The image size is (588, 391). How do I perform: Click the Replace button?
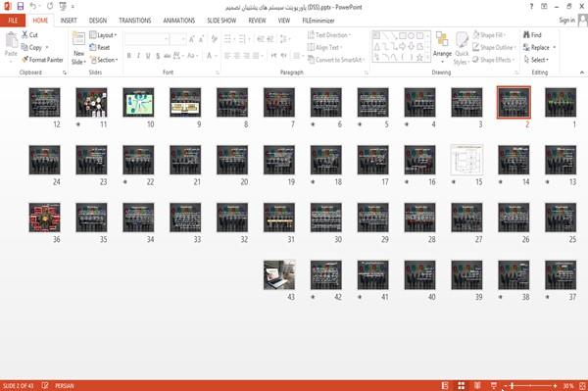tap(537, 47)
